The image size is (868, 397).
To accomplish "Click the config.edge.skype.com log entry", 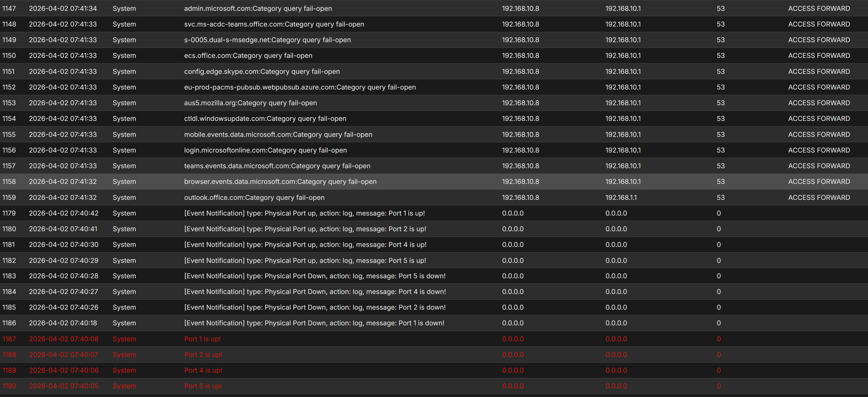I will point(261,71).
